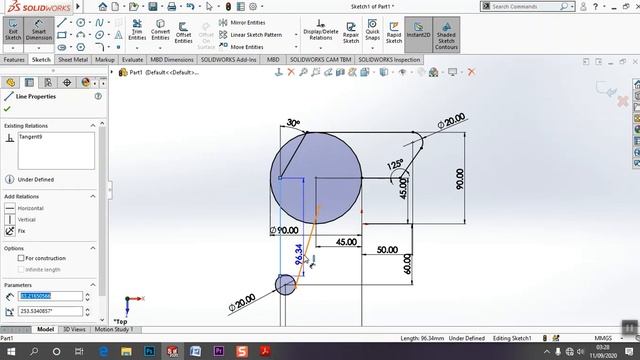Confirm Line Properties with green checkmark
This screenshot has width=640, height=360.
(x=7, y=109)
